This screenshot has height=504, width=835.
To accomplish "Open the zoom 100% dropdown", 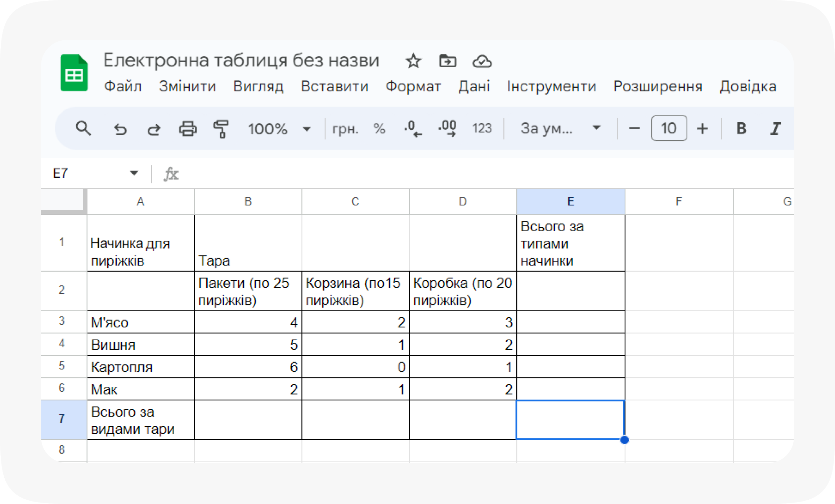I will pyautogui.click(x=279, y=128).
